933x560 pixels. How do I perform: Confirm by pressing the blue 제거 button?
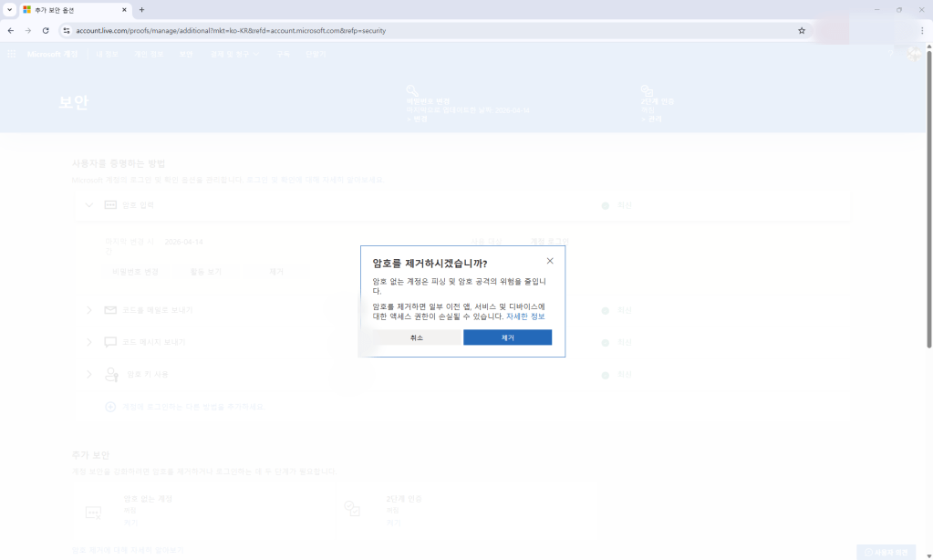coord(507,337)
